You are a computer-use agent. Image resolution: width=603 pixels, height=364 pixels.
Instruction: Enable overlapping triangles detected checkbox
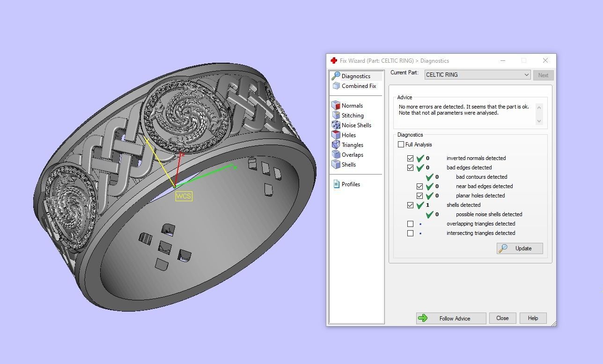(411, 224)
